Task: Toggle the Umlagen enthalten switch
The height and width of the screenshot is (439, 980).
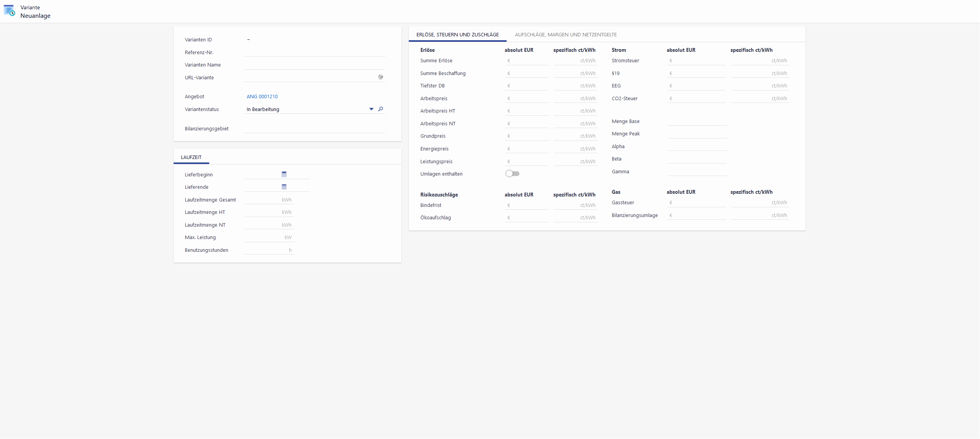Action: (x=512, y=174)
